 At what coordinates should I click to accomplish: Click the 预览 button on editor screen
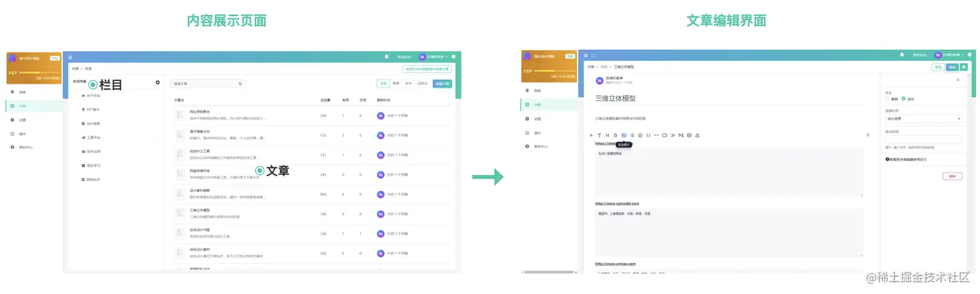pos(938,67)
